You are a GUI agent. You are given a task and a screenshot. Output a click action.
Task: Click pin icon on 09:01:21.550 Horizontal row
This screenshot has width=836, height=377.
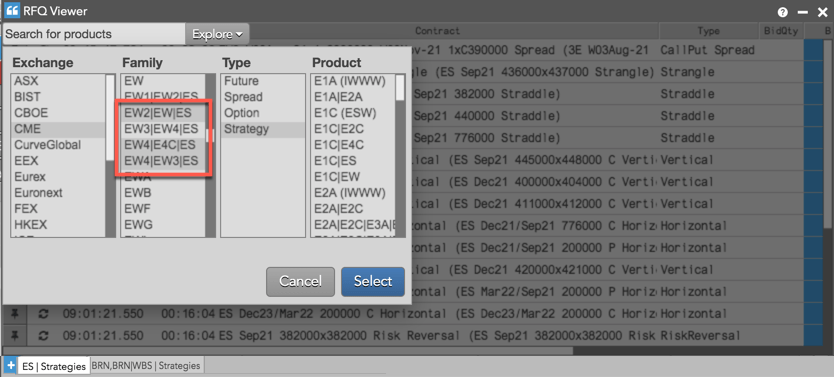pos(15,314)
